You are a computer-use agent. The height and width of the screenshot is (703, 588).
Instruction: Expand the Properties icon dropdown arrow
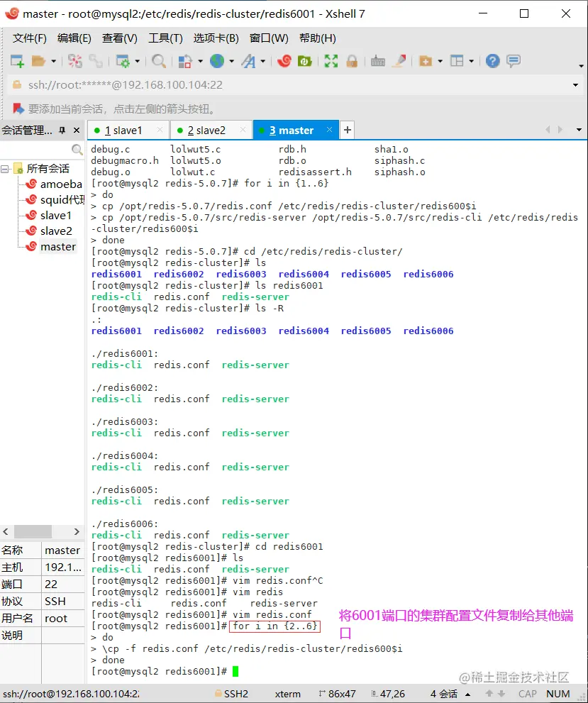click(137, 61)
